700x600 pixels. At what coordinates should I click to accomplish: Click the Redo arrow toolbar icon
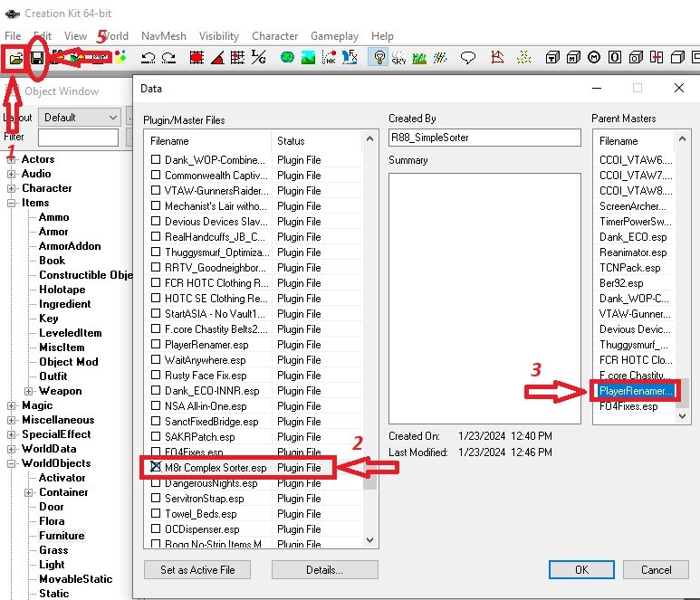pos(169,58)
